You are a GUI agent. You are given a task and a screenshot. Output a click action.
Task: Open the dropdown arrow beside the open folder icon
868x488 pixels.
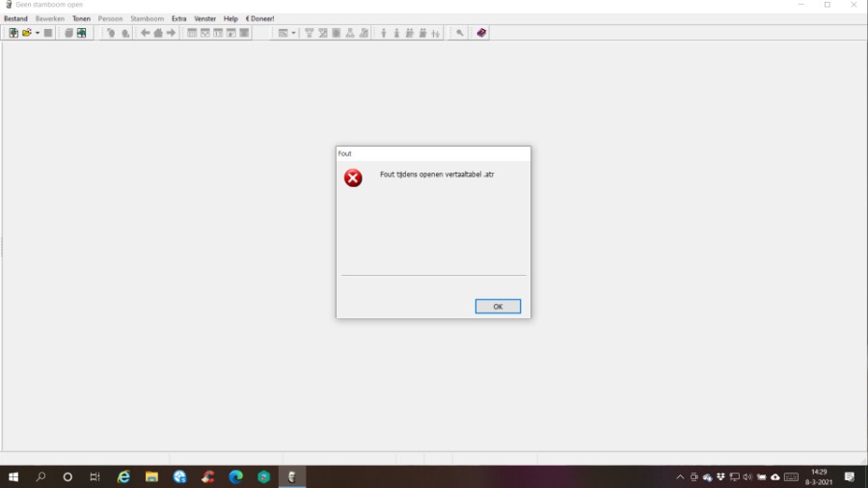tap(38, 33)
